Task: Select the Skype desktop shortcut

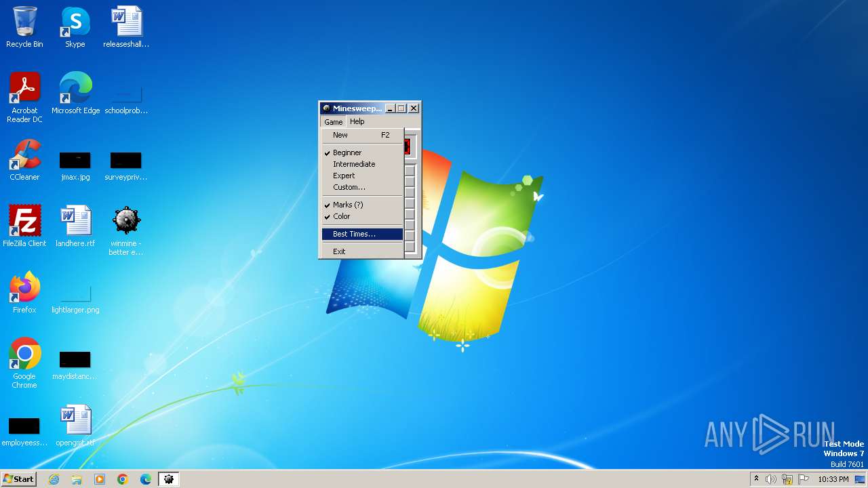Action: click(x=75, y=27)
